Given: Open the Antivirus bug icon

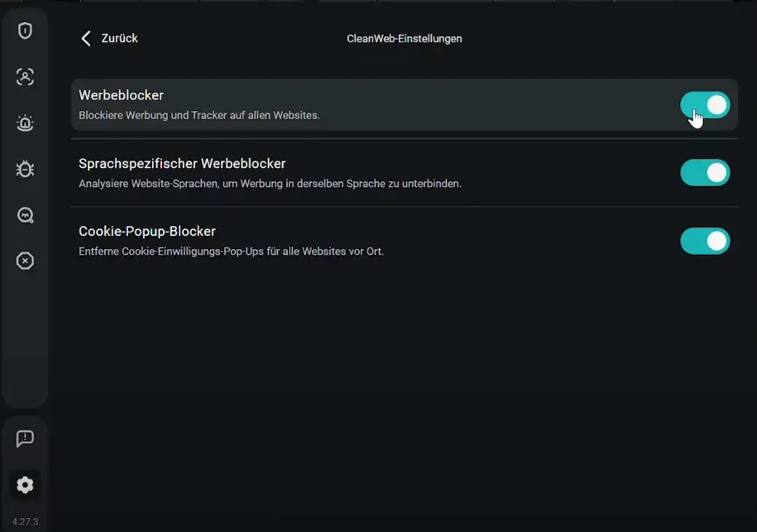Looking at the screenshot, I should 25,170.
